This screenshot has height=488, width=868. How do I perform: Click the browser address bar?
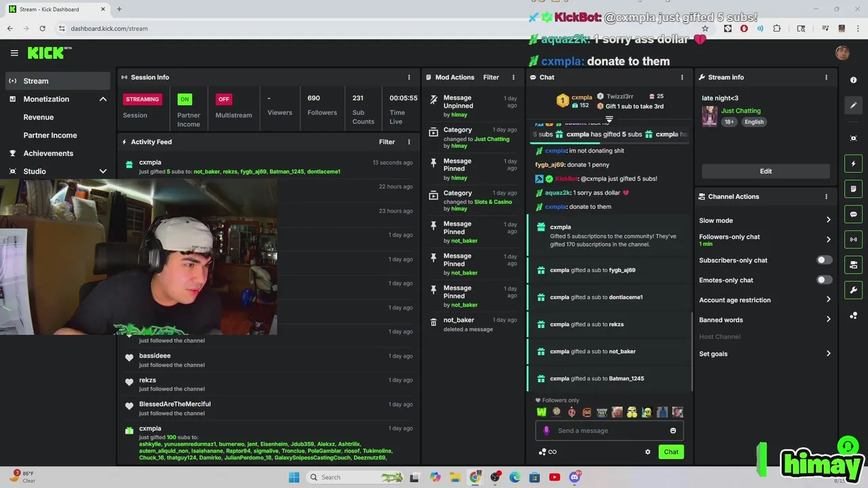380,28
